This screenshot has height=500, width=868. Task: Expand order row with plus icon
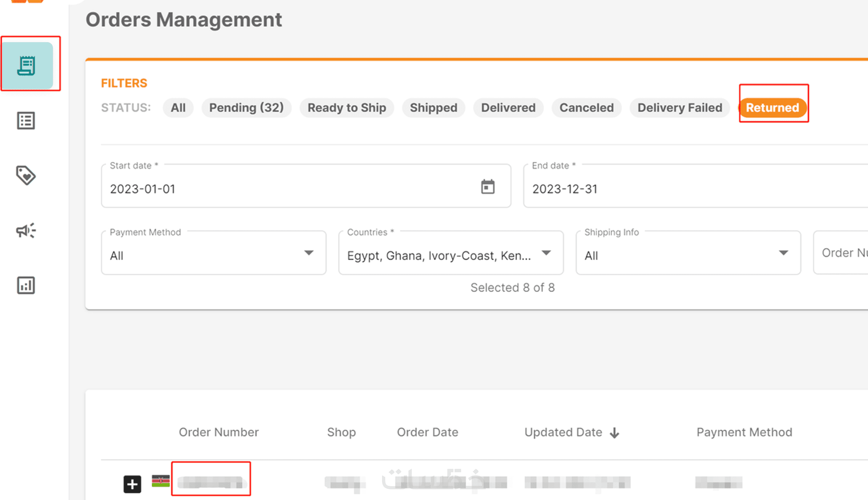[x=132, y=484]
